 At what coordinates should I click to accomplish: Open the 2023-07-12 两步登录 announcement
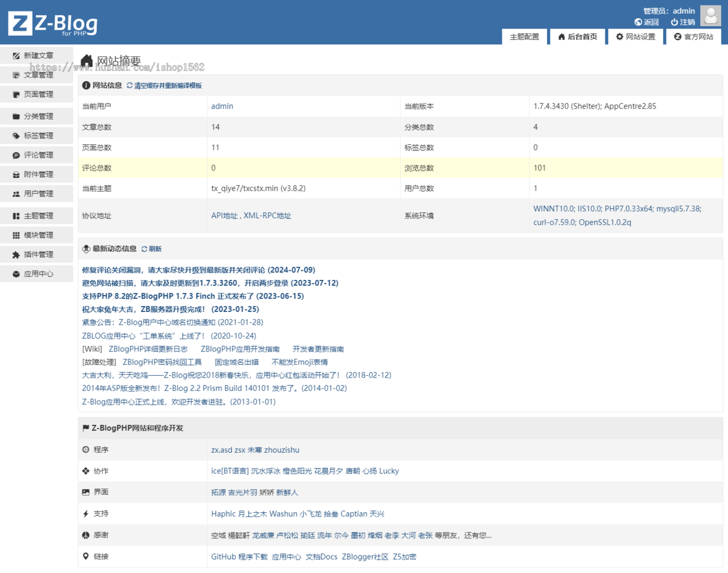pyautogui.click(x=210, y=283)
